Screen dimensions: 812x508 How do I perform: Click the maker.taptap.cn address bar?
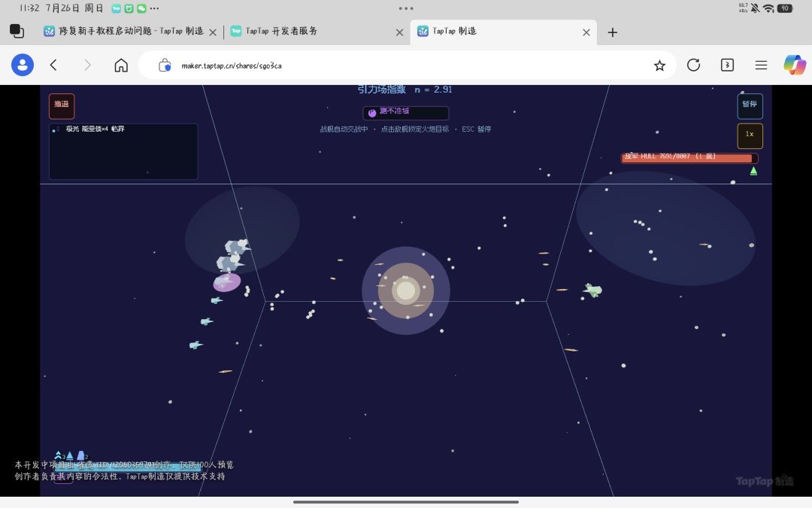(x=407, y=65)
